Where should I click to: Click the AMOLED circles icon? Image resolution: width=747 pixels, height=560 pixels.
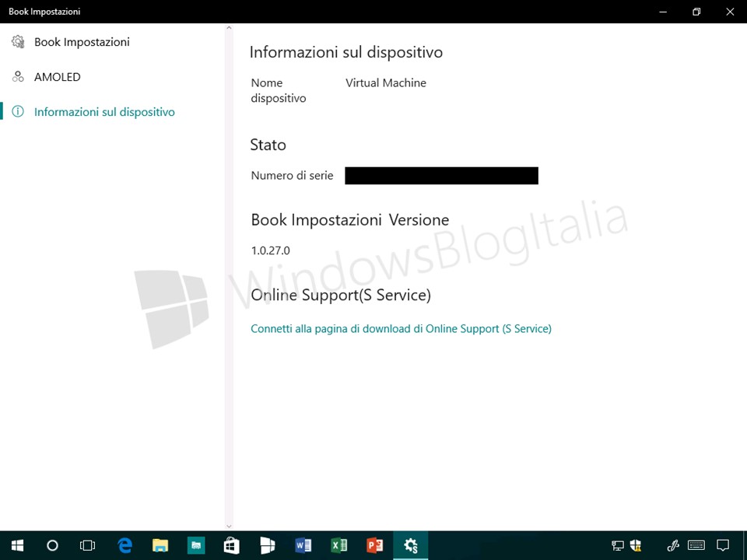click(18, 77)
